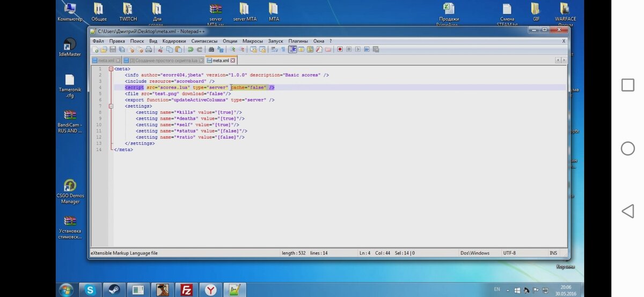The height and width of the screenshot is (297, 644).
Task: Tap the phone back triangle button
Action: point(627,211)
